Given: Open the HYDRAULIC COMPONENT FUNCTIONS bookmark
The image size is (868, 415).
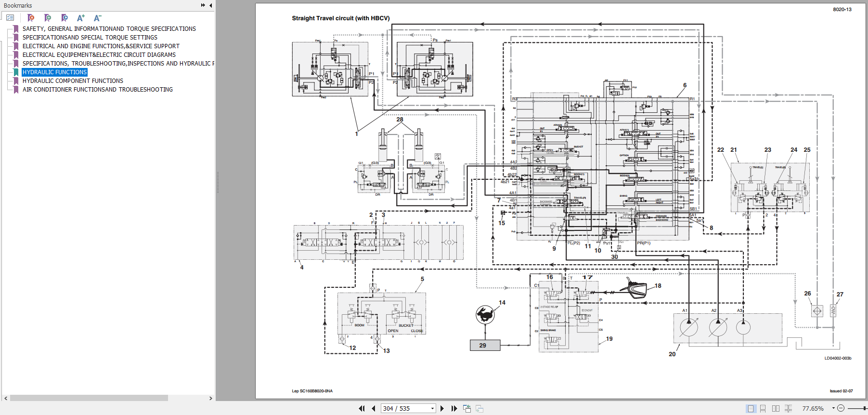Looking at the screenshot, I should point(73,81).
